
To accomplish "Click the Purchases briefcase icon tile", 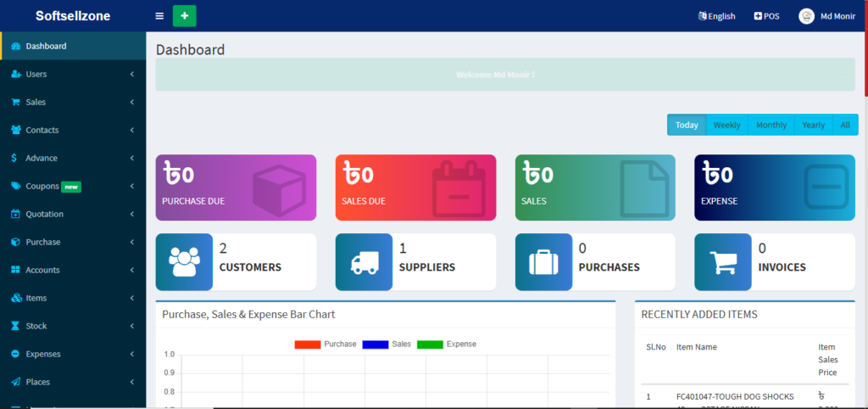I will point(543,262).
